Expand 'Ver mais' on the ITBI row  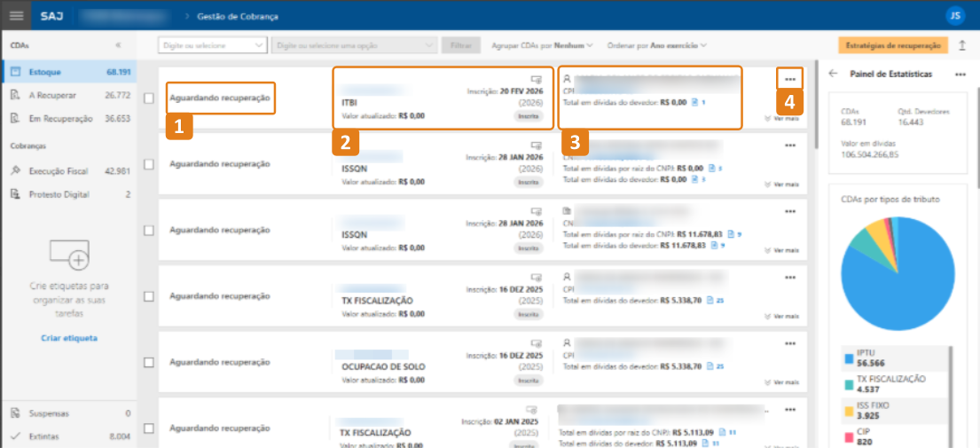click(781, 117)
